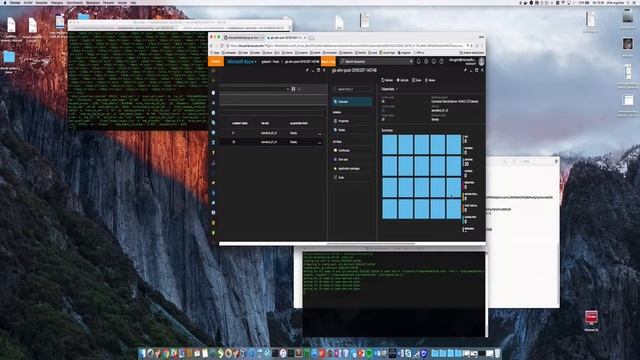Click the top-left node tile in the heatmap
The image size is (640, 360).
click(x=389, y=145)
